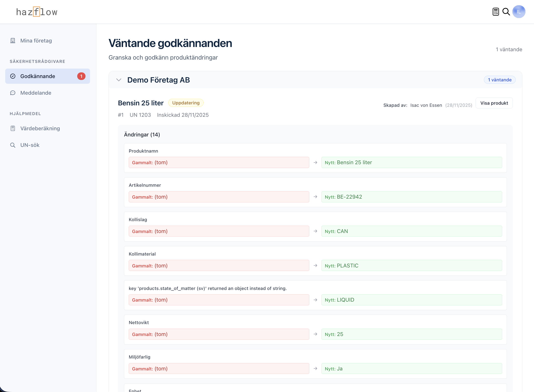Image resolution: width=534 pixels, height=392 pixels.
Task: Click the building icon next to Mina företag
Action: (13, 41)
